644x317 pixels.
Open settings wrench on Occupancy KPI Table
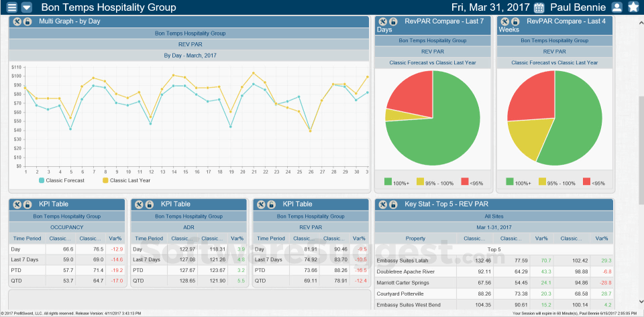click(x=17, y=204)
